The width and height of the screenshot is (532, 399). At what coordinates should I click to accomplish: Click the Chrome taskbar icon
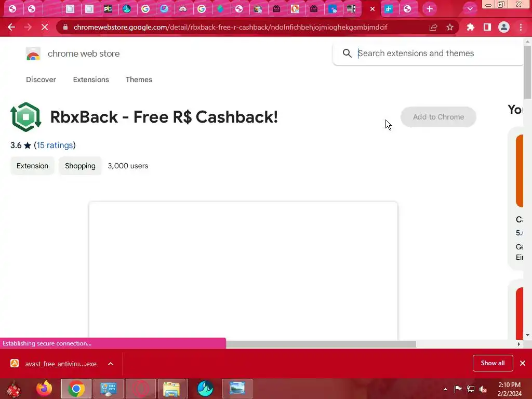click(76, 389)
